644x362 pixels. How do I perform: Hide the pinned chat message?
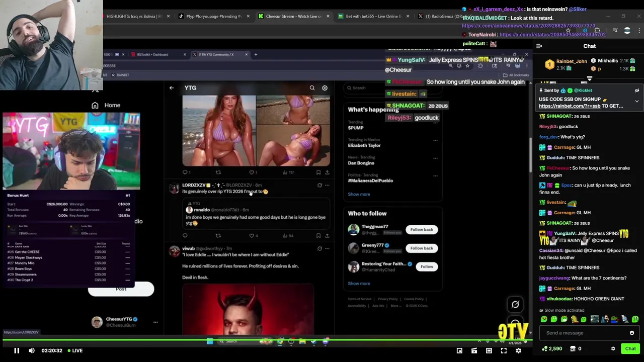coord(636,90)
